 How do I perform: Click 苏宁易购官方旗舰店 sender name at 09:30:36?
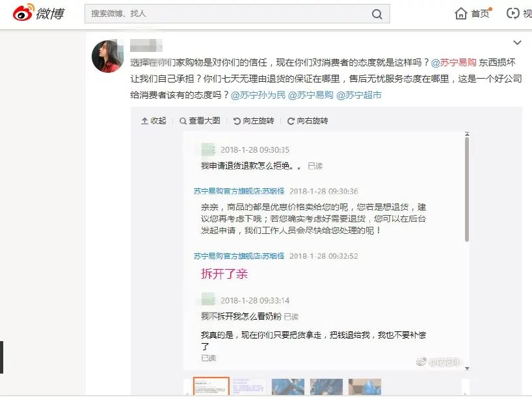[239, 191]
